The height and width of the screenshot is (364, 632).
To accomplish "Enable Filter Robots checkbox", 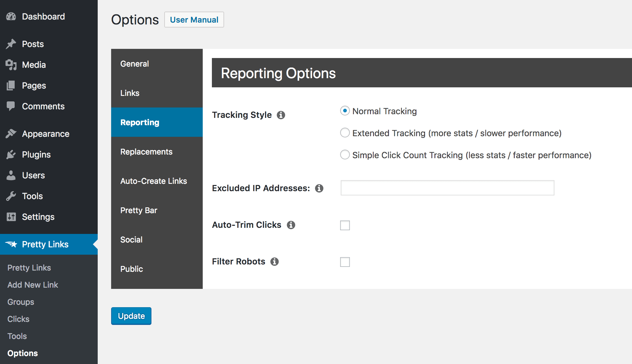I will (x=345, y=261).
